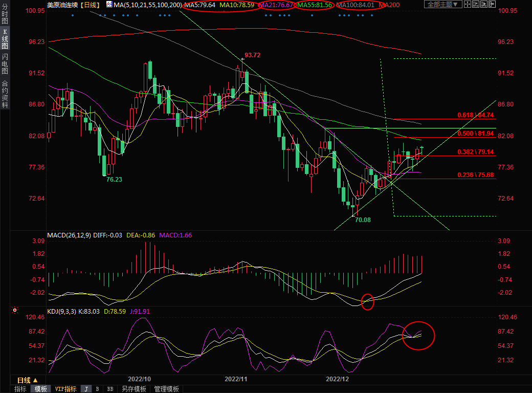The width and height of the screenshot is (532, 393).
Task: Click the 0.618 Fibonacci level label
Action: (475, 115)
